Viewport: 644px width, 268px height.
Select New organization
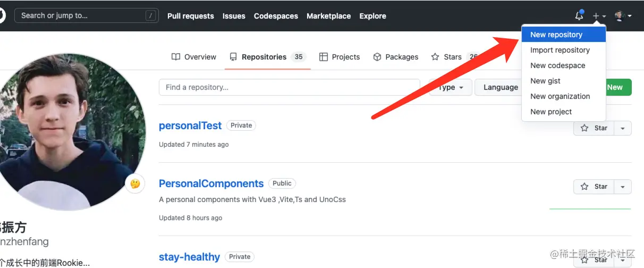pos(564,96)
